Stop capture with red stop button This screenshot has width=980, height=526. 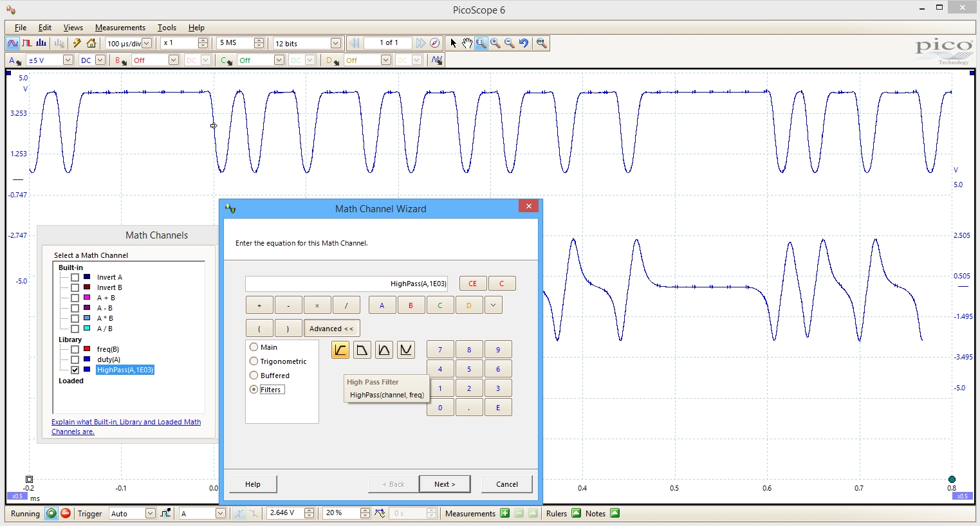click(66, 513)
